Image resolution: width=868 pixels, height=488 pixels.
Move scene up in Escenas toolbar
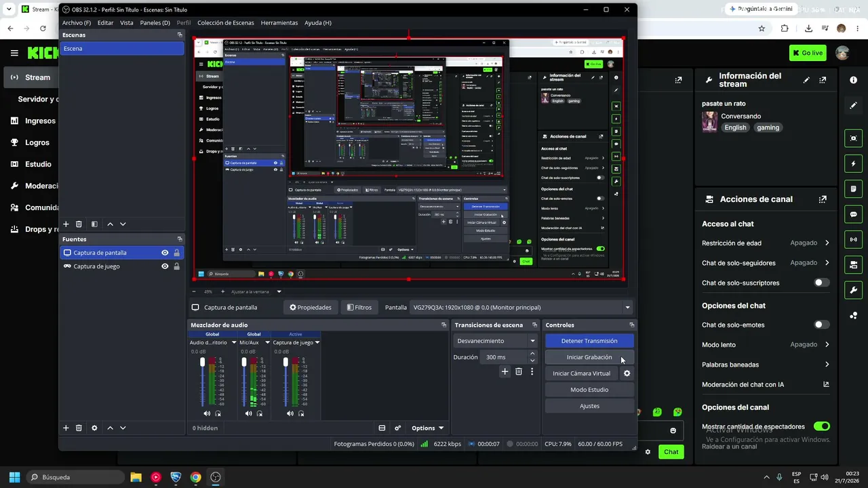[x=110, y=224]
